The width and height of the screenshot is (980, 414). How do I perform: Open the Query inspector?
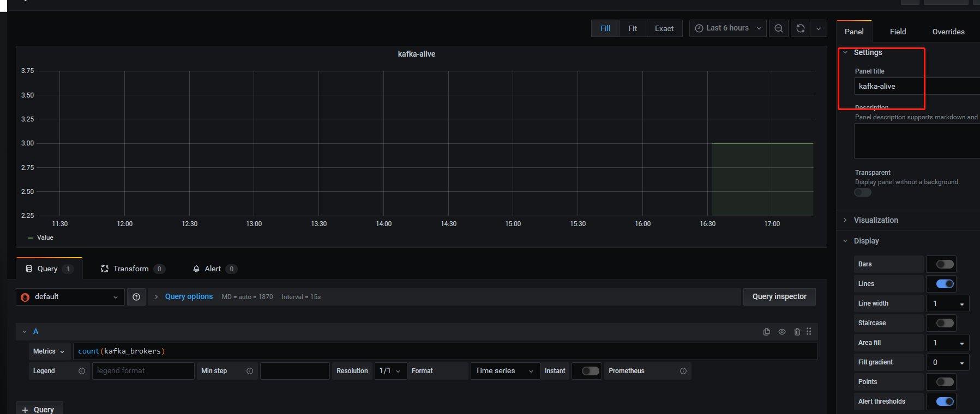[779, 297]
